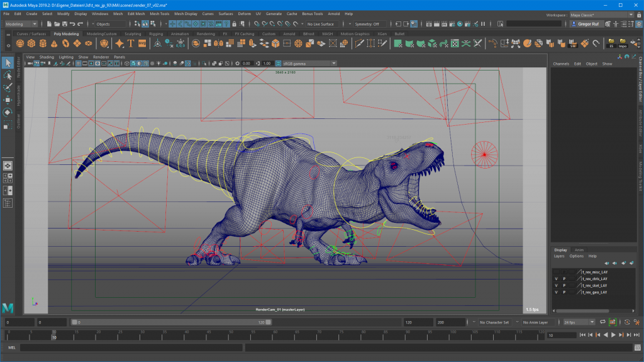Viewport: 644px width, 362px height.
Task: Toggle playback P box of t_rex_geo_LAY
Action: tap(564, 293)
